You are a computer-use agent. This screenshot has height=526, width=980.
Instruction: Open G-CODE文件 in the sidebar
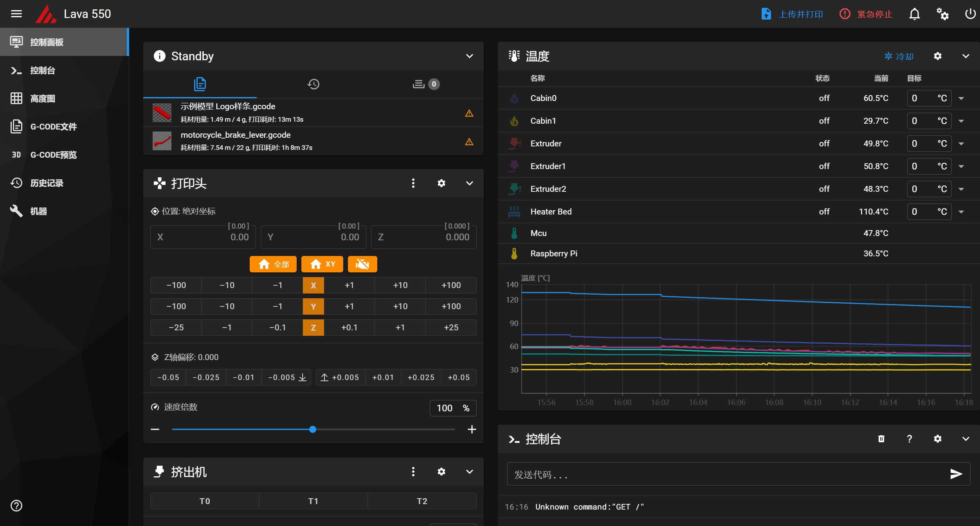click(53, 127)
